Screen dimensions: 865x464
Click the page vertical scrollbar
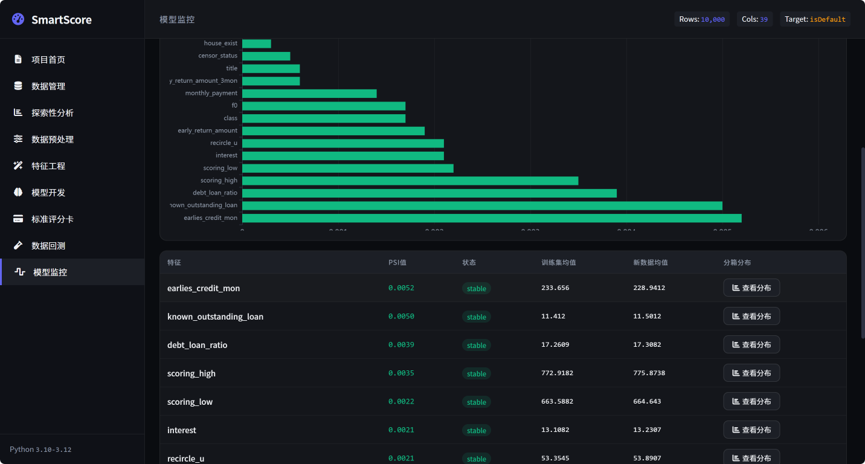(862, 243)
